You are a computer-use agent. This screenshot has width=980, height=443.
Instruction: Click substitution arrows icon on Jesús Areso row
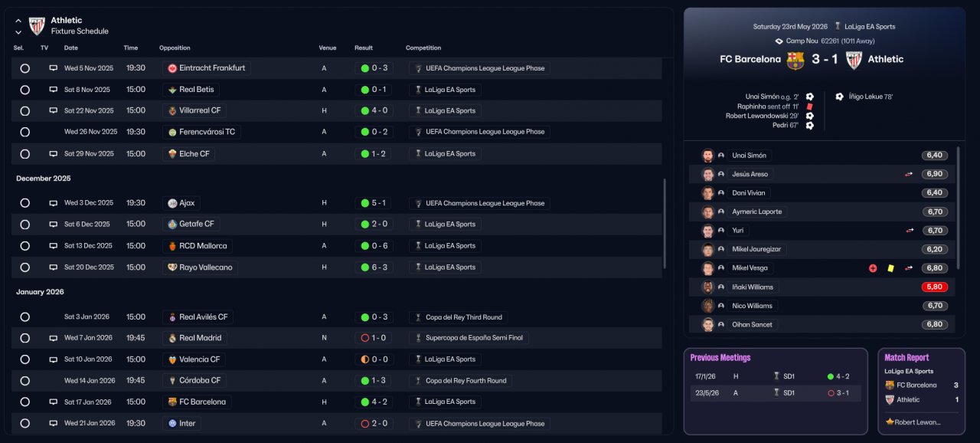(x=910, y=174)
